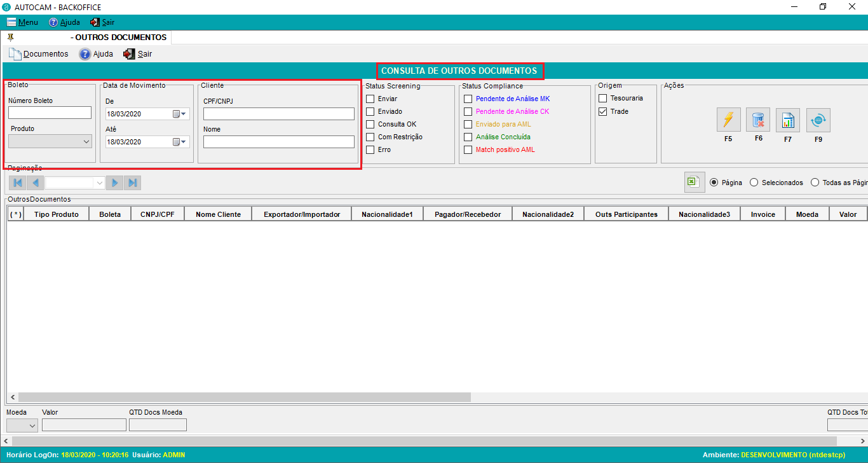Click the CPF/CNPJ input field
Image resolution: width=868 pixels, height=463 pixels.
[278, 114]
